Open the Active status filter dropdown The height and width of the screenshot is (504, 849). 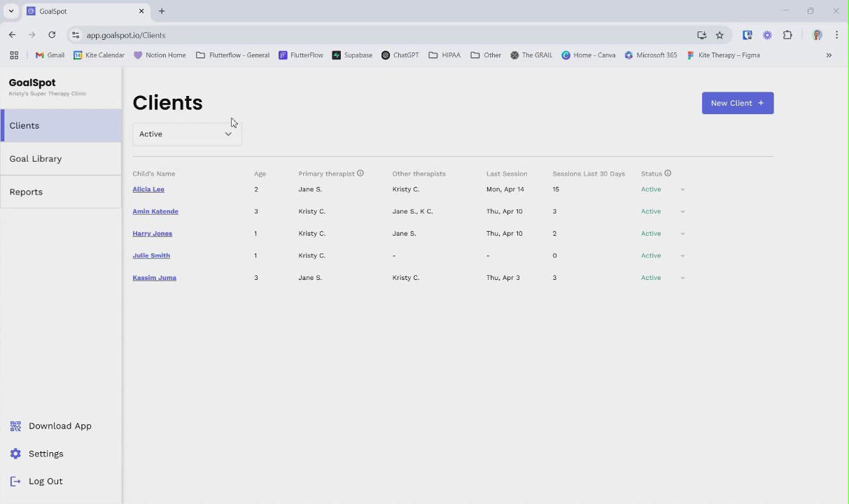[187, 134]
